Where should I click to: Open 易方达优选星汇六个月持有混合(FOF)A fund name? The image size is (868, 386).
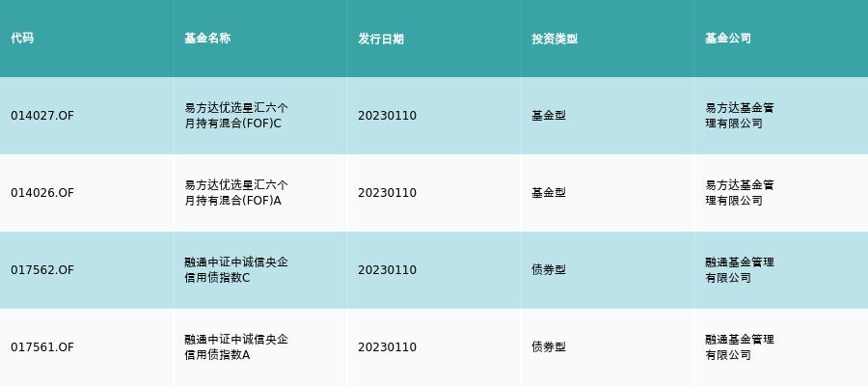click(x=236, y=193)
